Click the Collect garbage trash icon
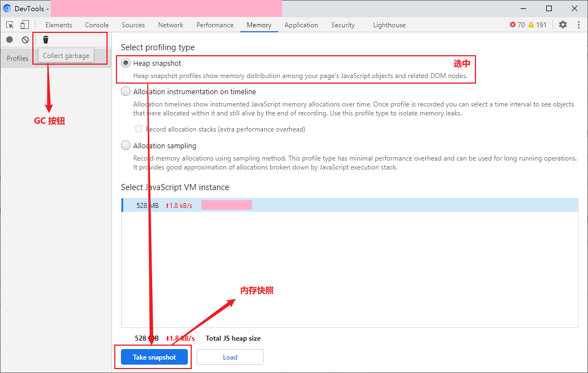 [x=46, y=40]
